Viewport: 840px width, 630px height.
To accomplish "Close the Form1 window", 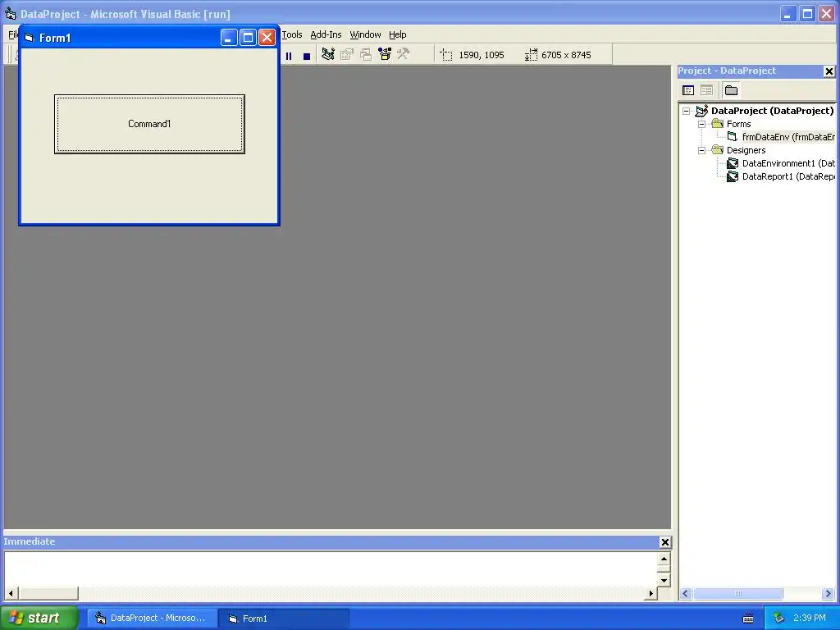I will (x=267, y=38).
